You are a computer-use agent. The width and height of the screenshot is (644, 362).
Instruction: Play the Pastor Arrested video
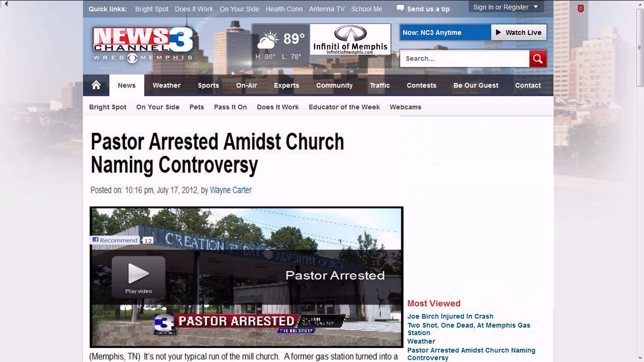coord(138,277)
